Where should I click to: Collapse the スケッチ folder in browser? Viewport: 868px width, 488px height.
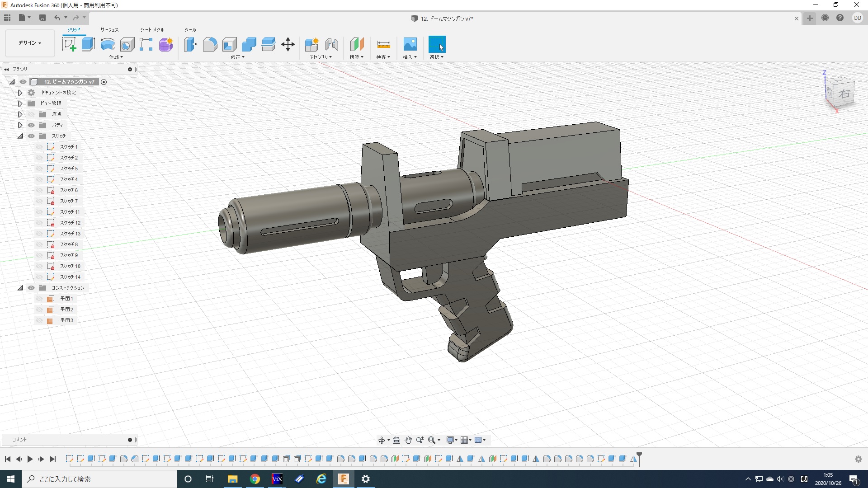20,136
